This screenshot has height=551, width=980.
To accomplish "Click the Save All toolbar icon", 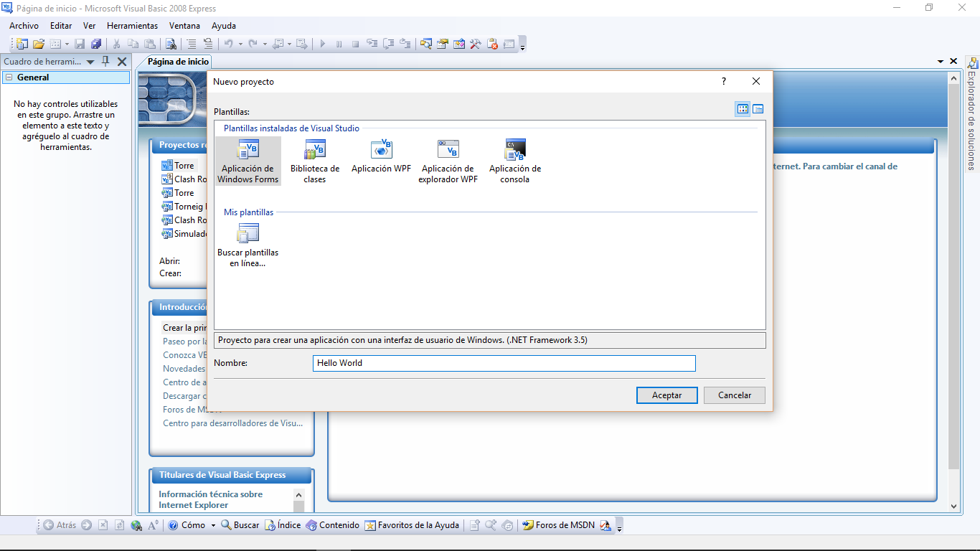I will point(95,44).
